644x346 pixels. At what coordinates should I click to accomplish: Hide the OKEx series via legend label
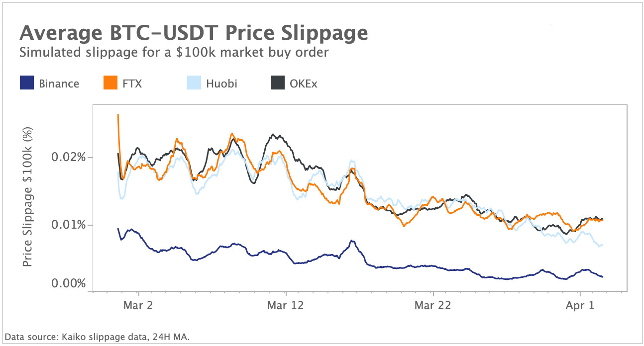click(x=304, y=84)
